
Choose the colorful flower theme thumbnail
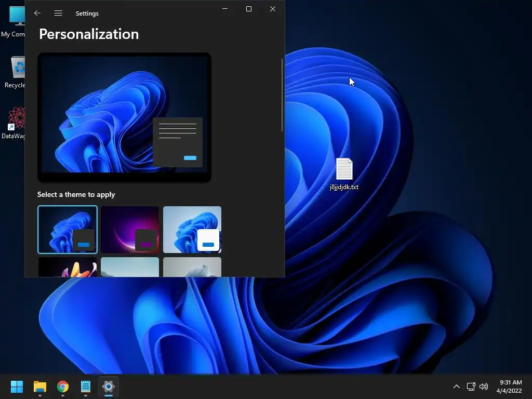pos(68,267)
